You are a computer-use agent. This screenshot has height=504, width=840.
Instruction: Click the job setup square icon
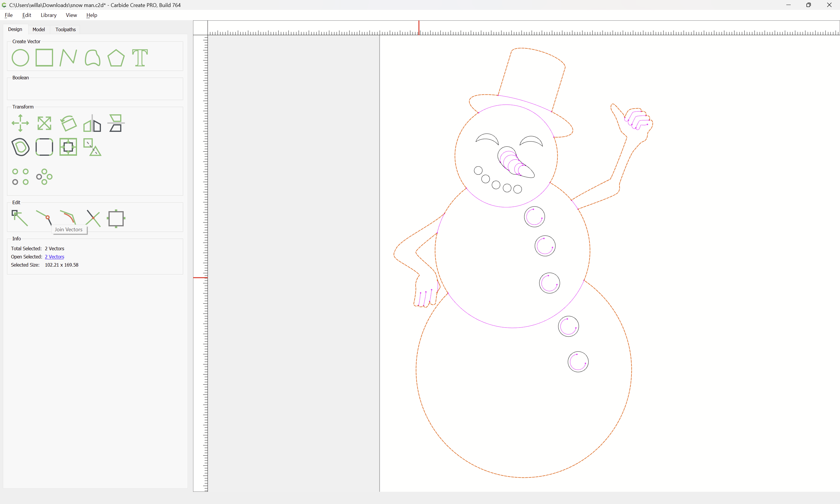point(116,218)
